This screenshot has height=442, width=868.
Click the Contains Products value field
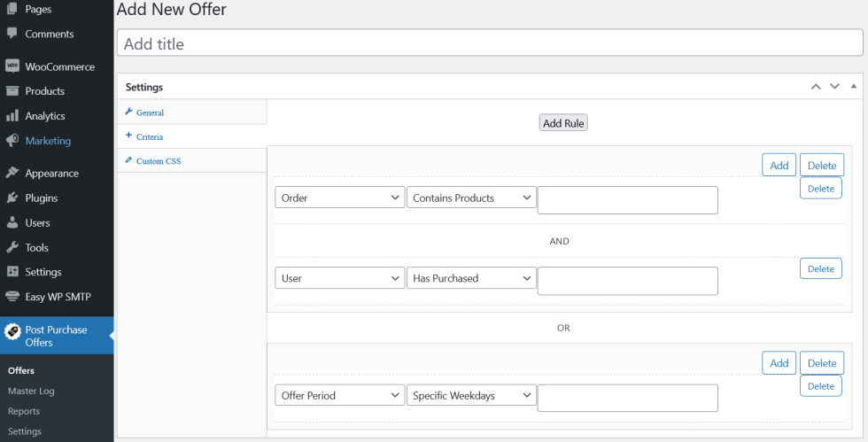pos(627,200)
